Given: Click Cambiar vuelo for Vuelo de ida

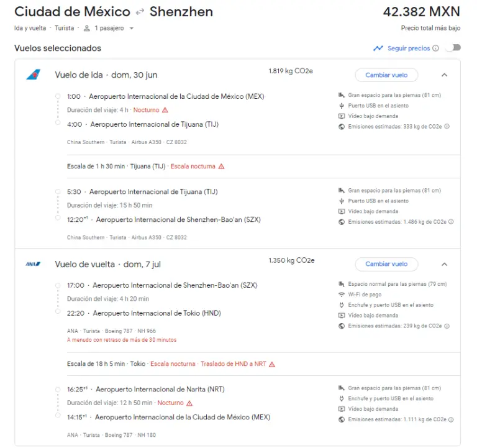Looking at the screenshot, I should (x=386, y=75).
